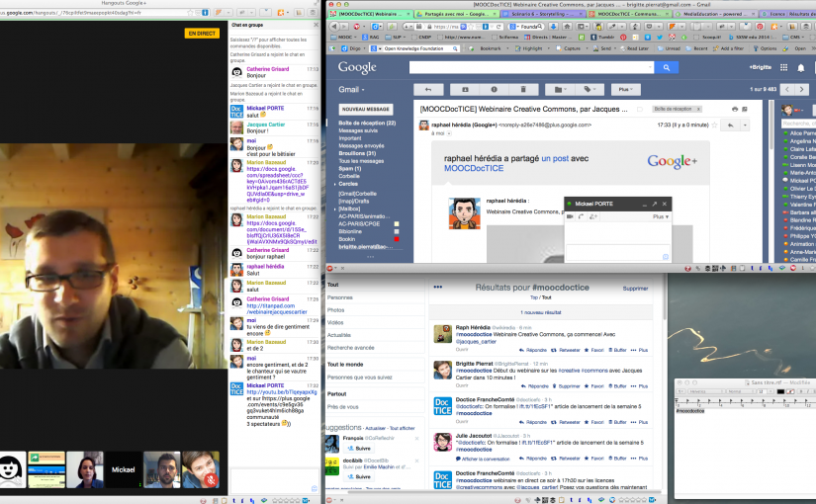This screenshot has width=816, height=504.
Task: Archive the open Gmail message
Action: coord(465,90)
